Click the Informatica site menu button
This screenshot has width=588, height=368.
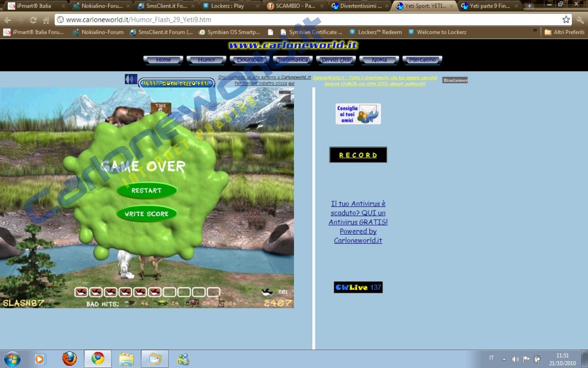pyautogui.click(x=293, y=60)
